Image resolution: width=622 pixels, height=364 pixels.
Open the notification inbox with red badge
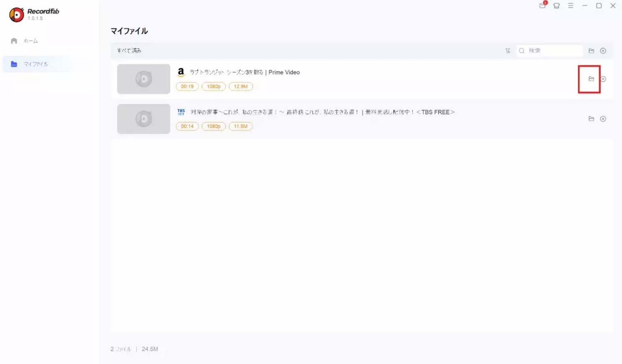542,6
